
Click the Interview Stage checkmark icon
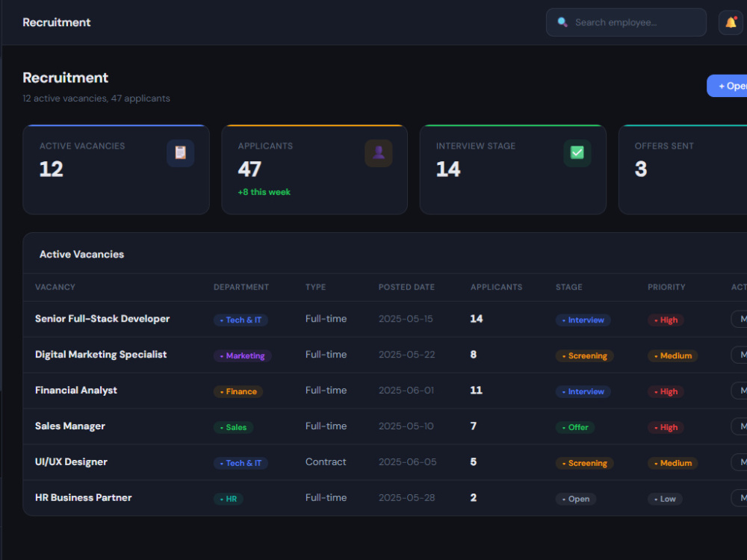577,153
